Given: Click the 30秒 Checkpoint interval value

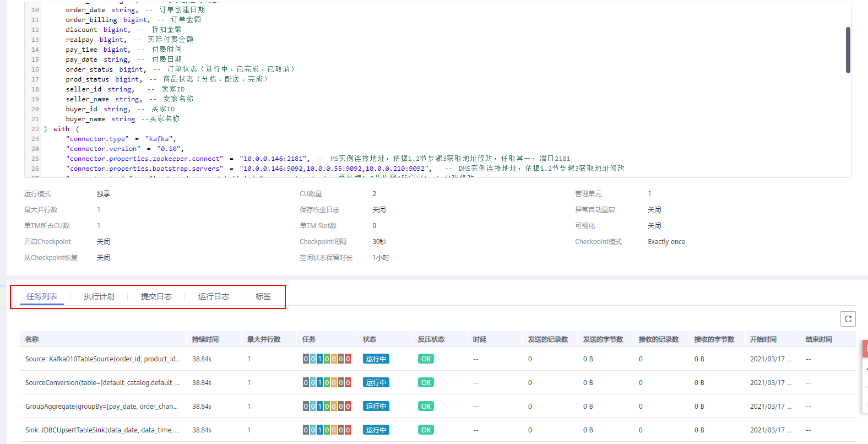Looking at the screenshot, I should point(379,242).
